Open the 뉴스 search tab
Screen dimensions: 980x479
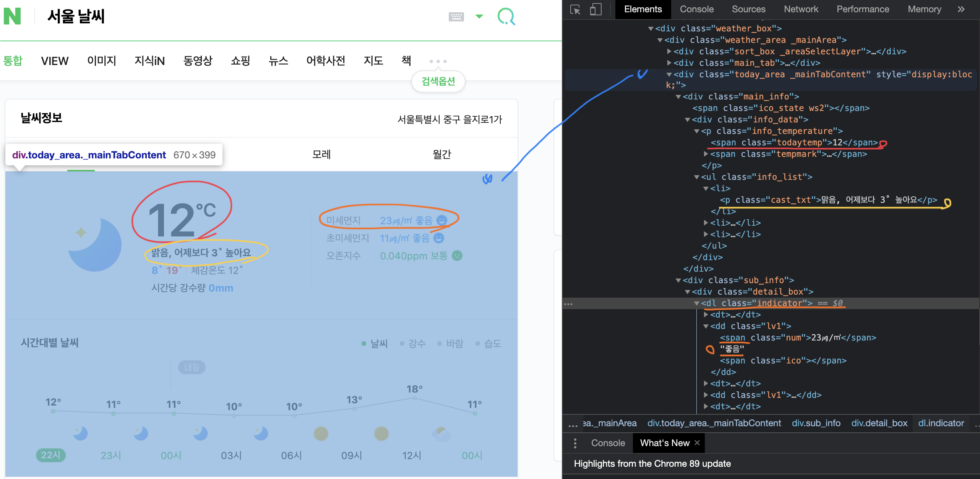pyautogui.click(x=278, y=61)
